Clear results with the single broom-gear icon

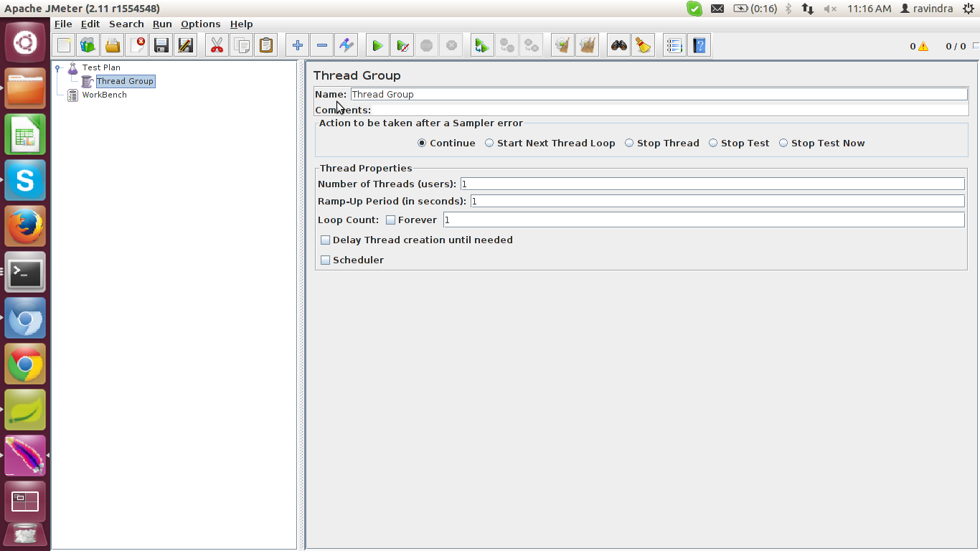tap(562, 46)
